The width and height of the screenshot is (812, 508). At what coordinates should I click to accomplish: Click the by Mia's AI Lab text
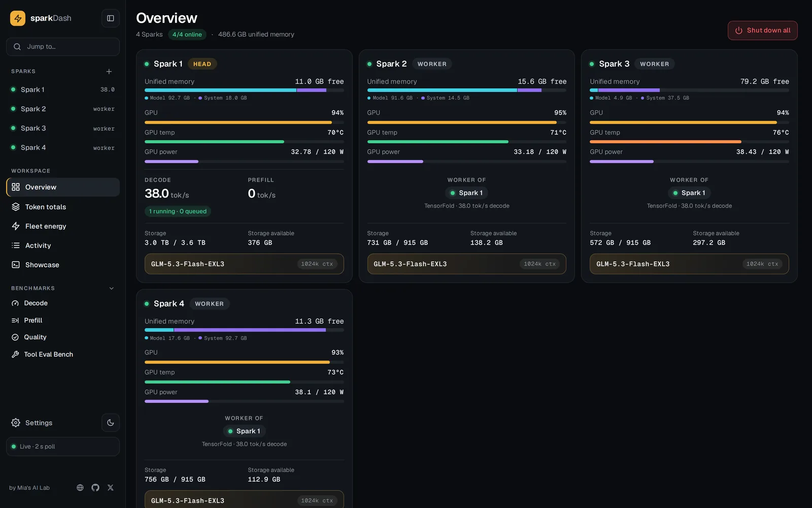(x=29, y=488)
